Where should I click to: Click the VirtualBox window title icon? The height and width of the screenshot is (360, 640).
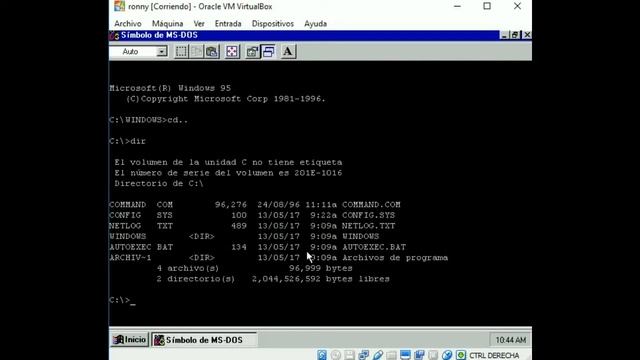click(x=119, y=6)
